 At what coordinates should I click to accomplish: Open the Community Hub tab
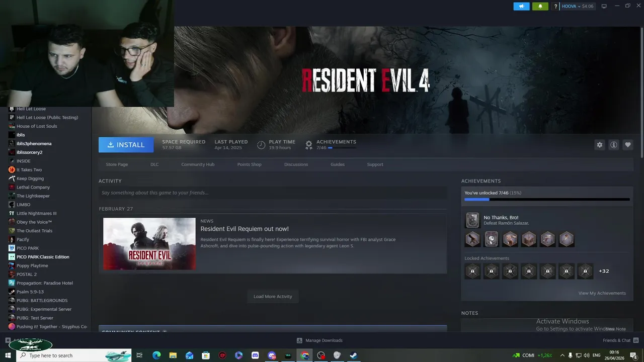tap(198, 164)
